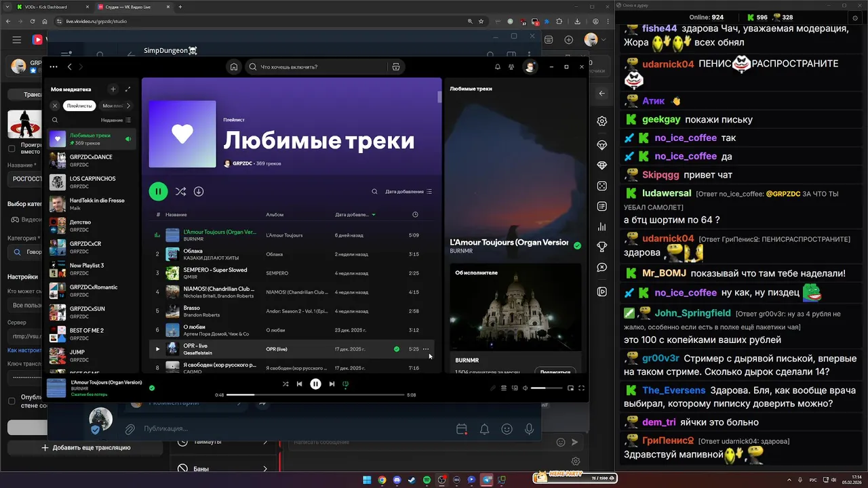Open Spotify mini player
The image size is (868, 488).
coord(570,388)
